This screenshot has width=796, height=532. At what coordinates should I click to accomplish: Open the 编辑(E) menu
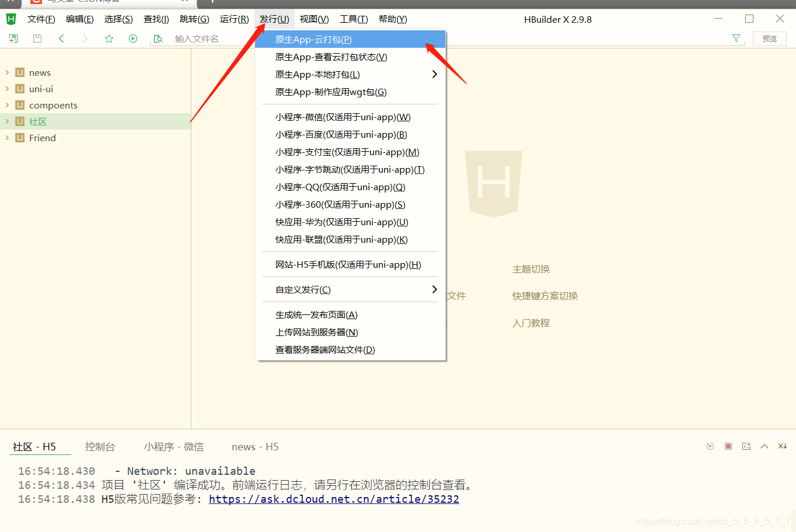click(79, 19)
